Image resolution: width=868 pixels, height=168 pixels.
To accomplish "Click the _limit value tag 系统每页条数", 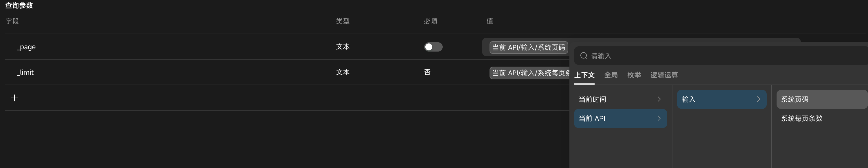I will (530, 73).
